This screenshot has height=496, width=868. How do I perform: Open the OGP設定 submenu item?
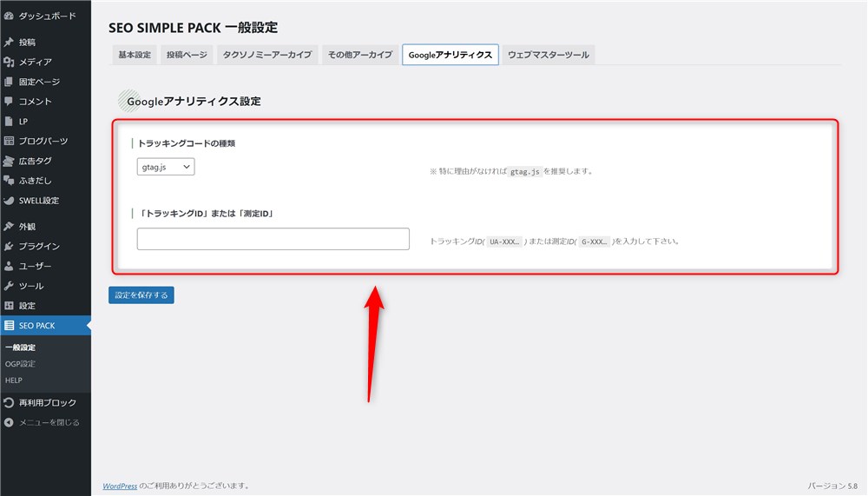[20, 364]
